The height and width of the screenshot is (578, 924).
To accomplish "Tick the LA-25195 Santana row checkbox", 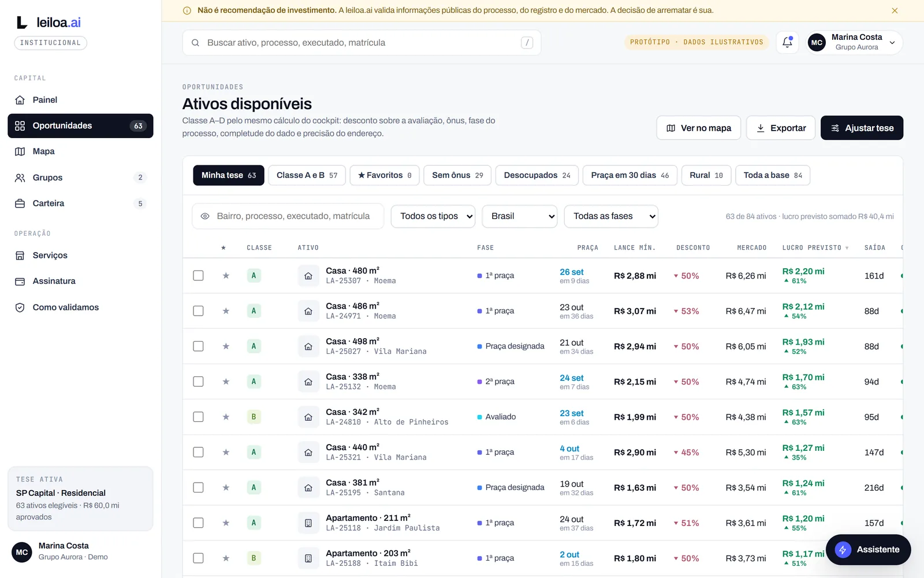I will point(198,487).
